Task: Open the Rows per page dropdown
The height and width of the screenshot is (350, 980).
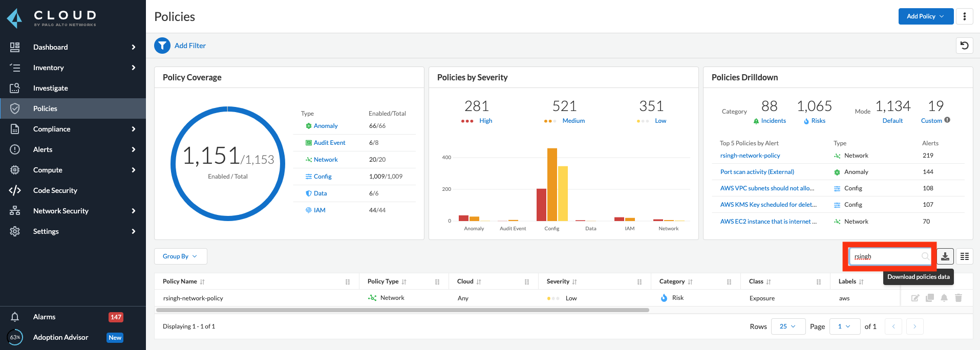Action: (787, 326)
